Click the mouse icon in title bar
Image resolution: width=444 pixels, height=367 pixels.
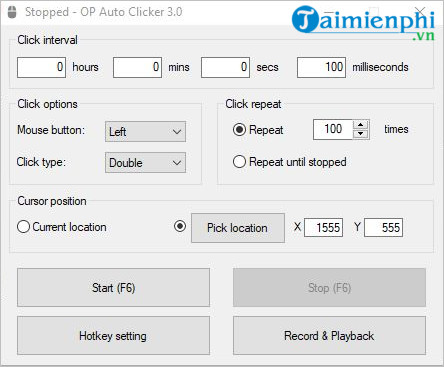tap(12, 12)
